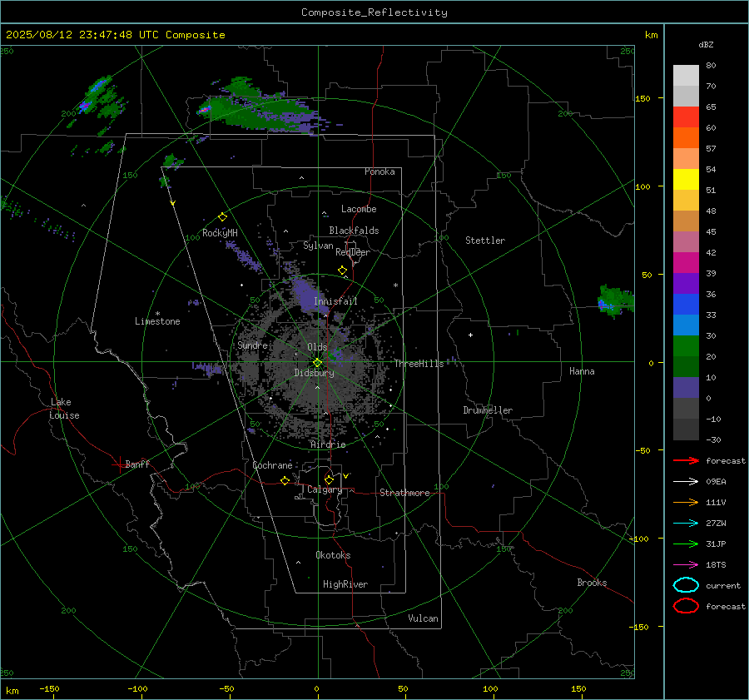Click the Lacombe town label
Viewport: 749px width, 700px height.
coord(359,209)
